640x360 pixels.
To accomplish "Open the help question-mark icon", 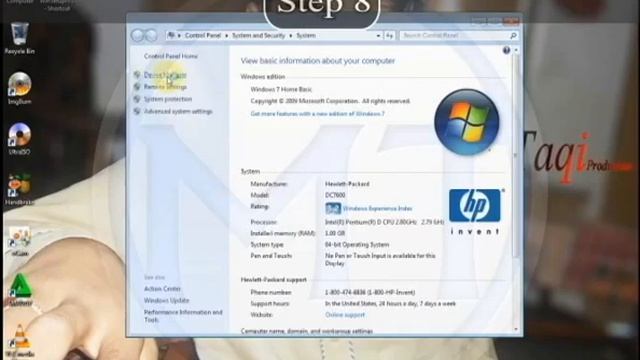I will (506, 50).
